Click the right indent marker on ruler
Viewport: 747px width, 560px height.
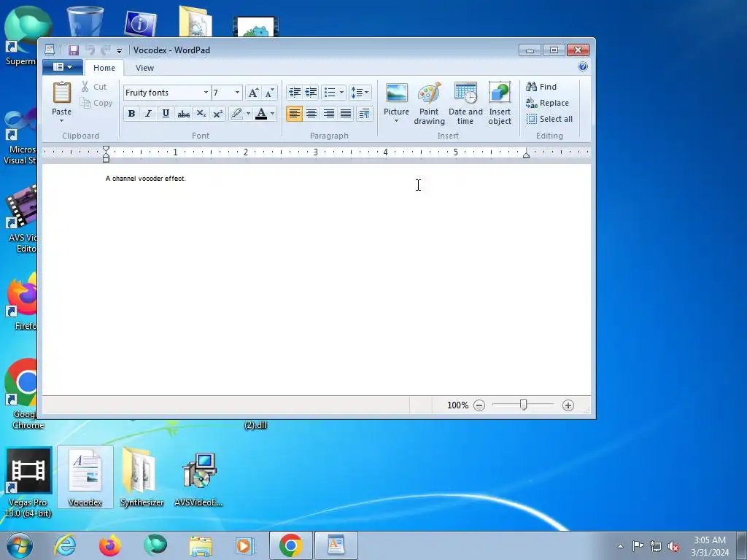point(526,155)
